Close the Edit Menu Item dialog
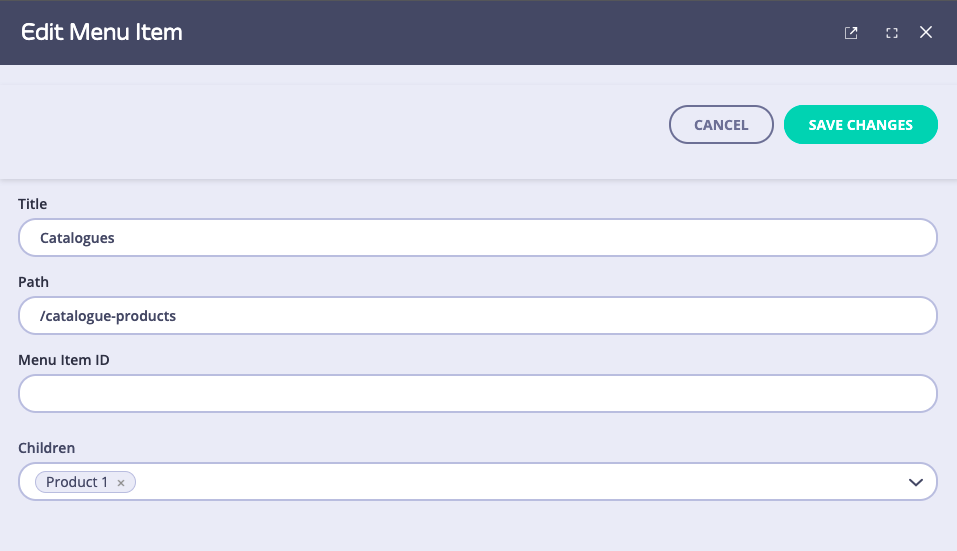Screen dimensions: 957x551 click(926, 33)
